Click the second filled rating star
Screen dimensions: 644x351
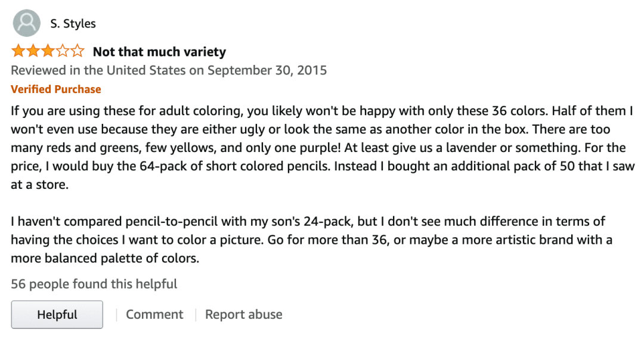pos(33,51)
